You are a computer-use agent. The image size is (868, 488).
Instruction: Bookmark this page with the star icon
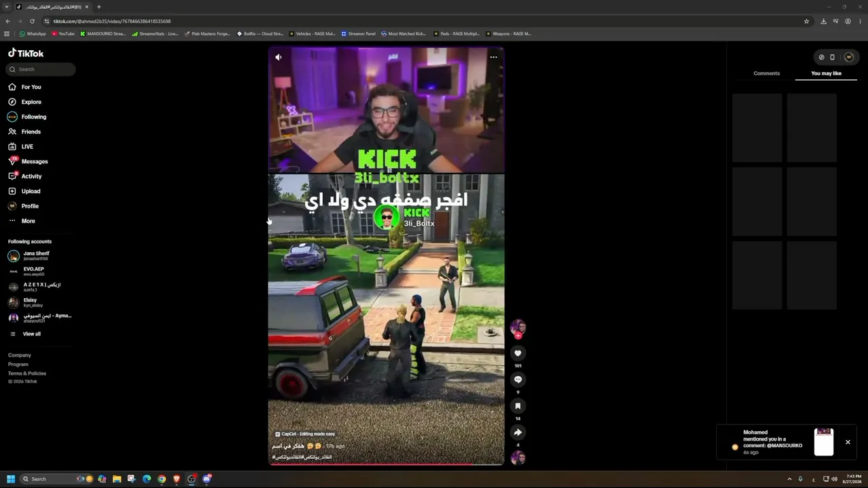click(806, 21)
